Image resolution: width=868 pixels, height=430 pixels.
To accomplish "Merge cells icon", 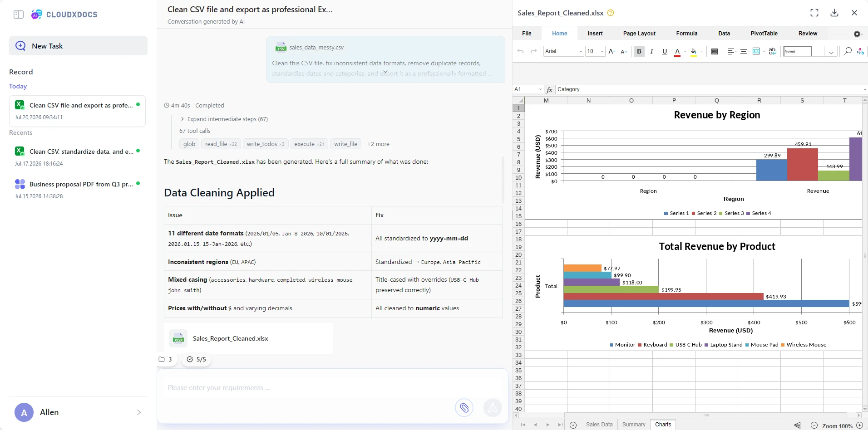I will click(x=756, y=51).
